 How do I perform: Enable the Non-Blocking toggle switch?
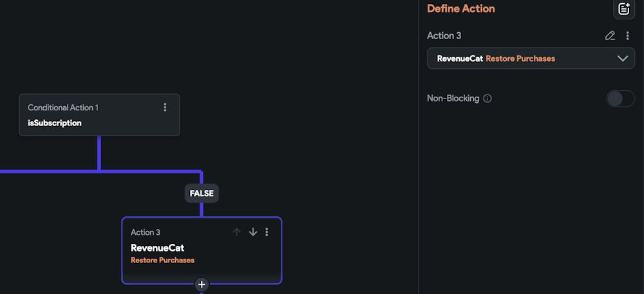tap(620, 98)
